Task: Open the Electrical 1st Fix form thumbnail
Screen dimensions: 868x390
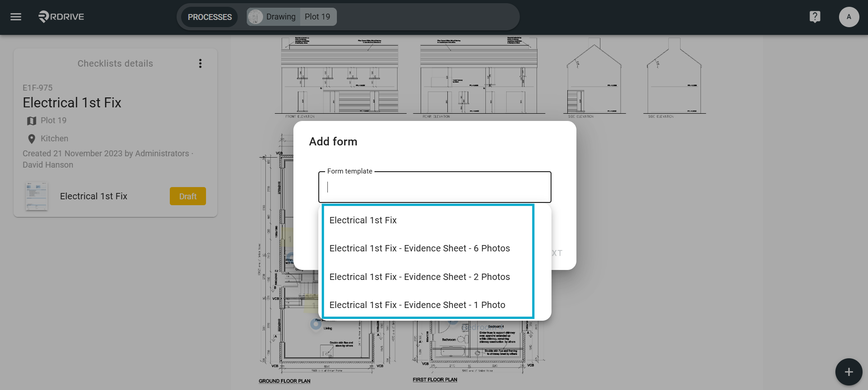Action: click(x=36, y=196)
